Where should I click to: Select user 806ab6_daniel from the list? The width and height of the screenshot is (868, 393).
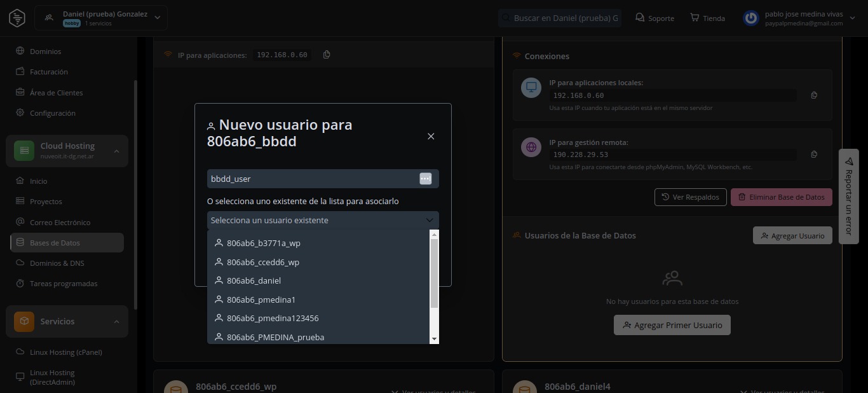[254, 280]
